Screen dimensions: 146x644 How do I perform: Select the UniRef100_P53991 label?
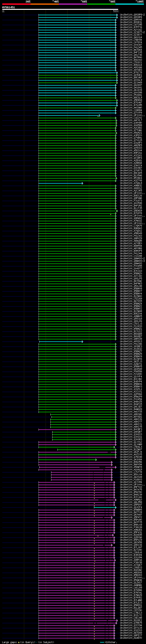pyautogui.click(x=131, y=95)
